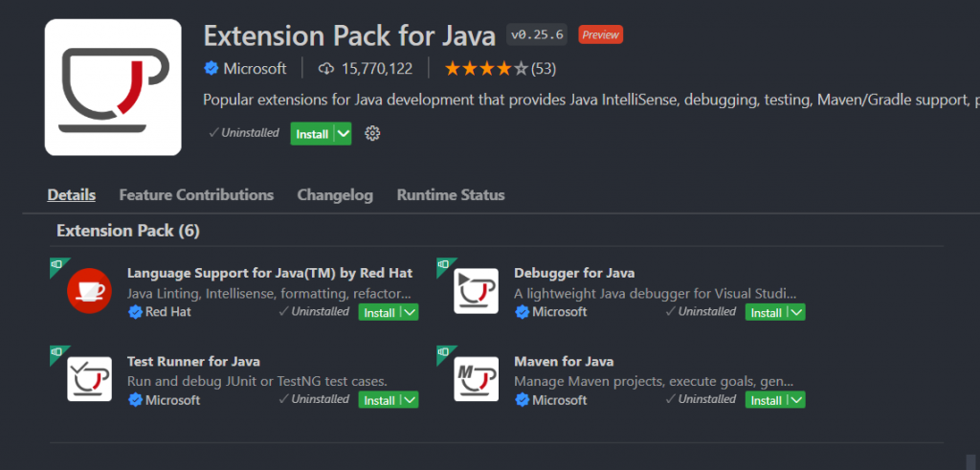Click the star rating for the extension pack
This screenshot has height=470, width=980.
(x=486, y=69)
